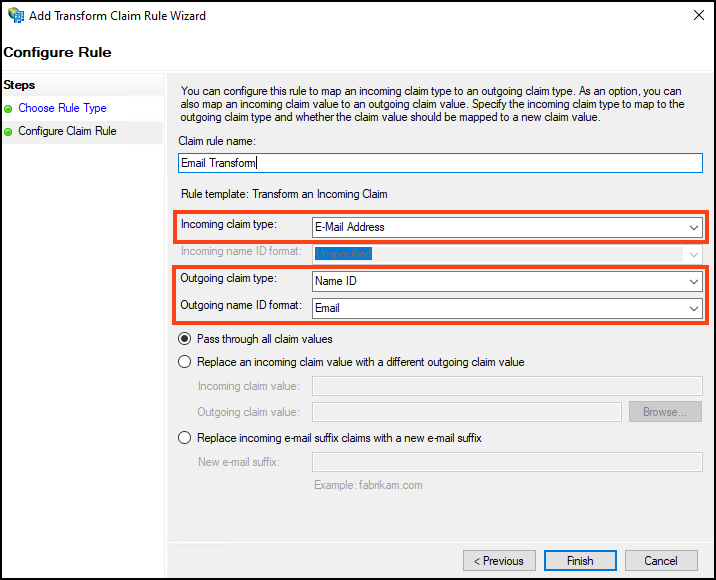Expand the Incoming name ID format dropdown
The height and width of the screenshot is (580, 716).
coord(507,254)
